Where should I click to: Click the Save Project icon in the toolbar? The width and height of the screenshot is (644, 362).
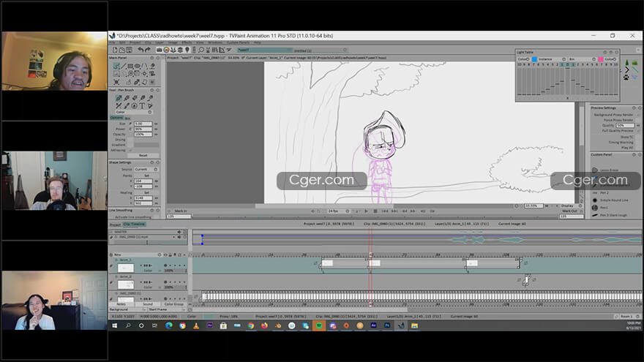[x=129, y=50]
